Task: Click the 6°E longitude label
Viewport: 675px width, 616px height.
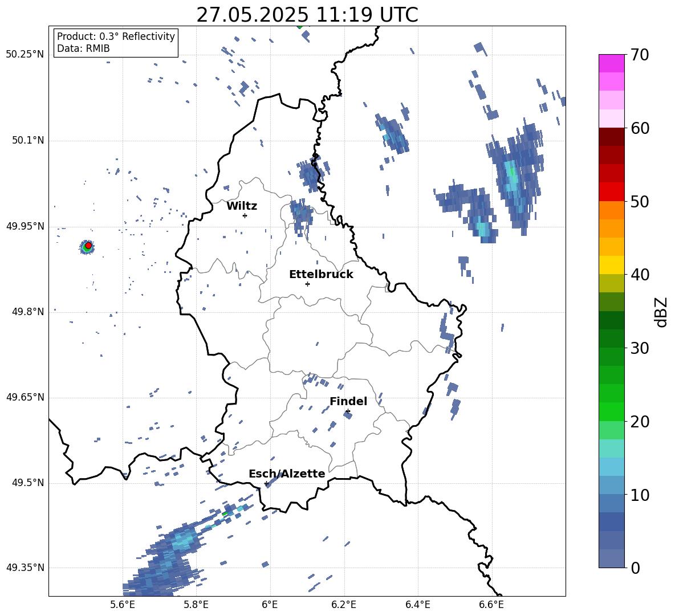Action: (x=270, y=605)
